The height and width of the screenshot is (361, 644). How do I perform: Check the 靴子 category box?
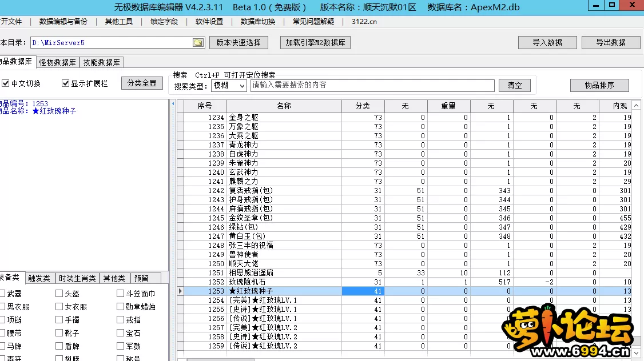click(x=59, y=332)
